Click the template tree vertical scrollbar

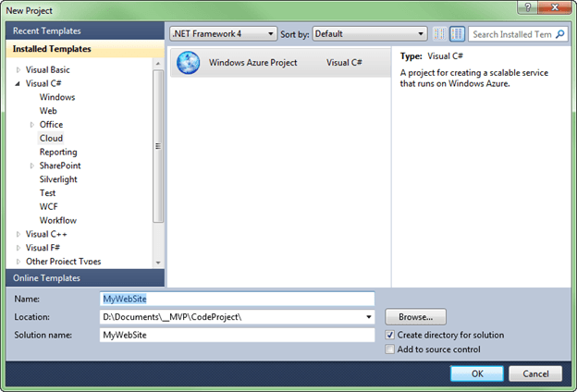[x=158, y=148]
